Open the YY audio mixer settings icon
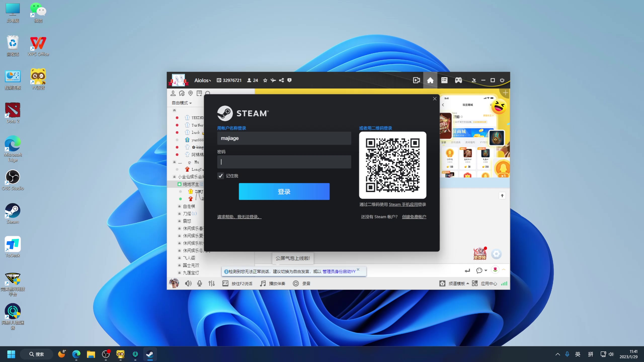 tap(212, 284)
